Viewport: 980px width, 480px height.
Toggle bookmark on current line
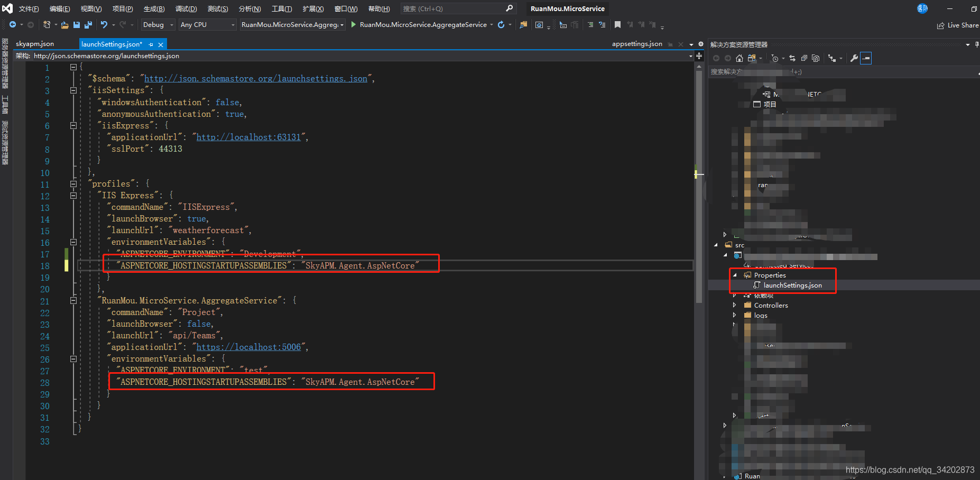click(617, 24)
